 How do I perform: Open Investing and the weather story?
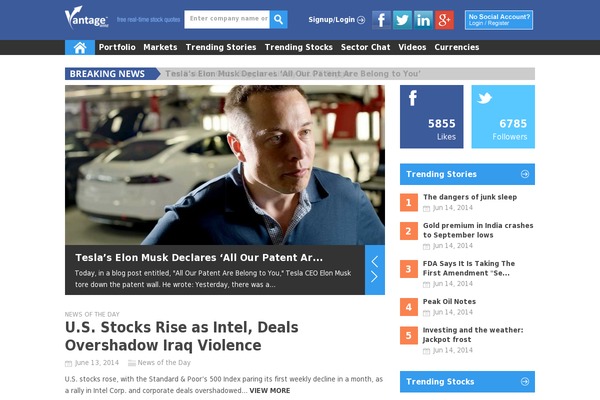click(473, 335)
